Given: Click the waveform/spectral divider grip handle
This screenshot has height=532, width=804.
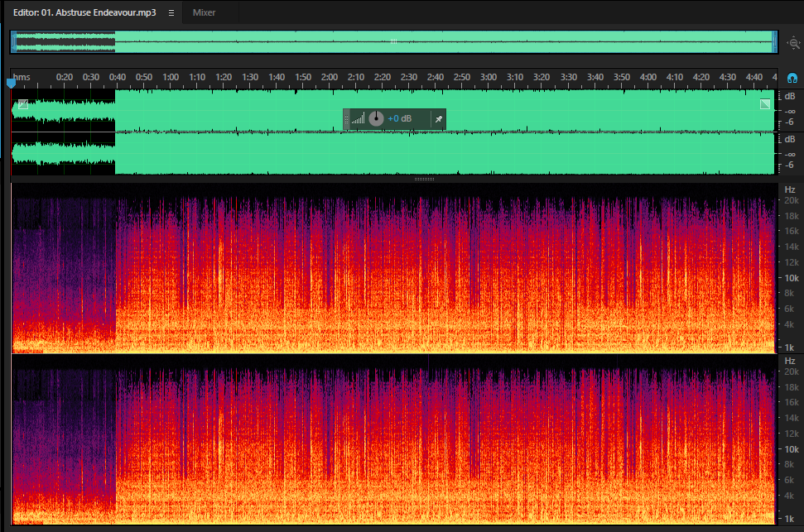Looking at the screenshot, I should click(x=424, y=180).
